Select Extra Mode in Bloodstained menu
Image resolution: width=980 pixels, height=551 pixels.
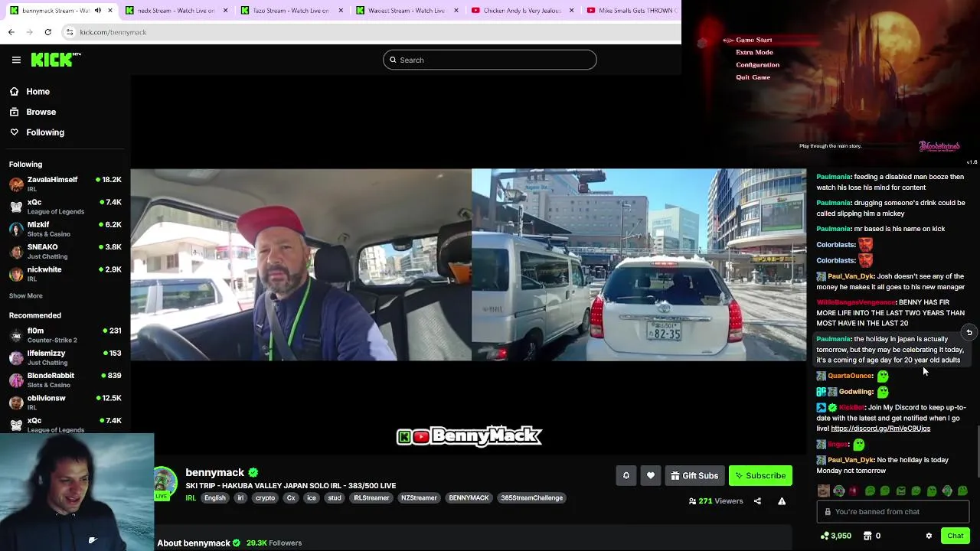click(x=754, y=52)
